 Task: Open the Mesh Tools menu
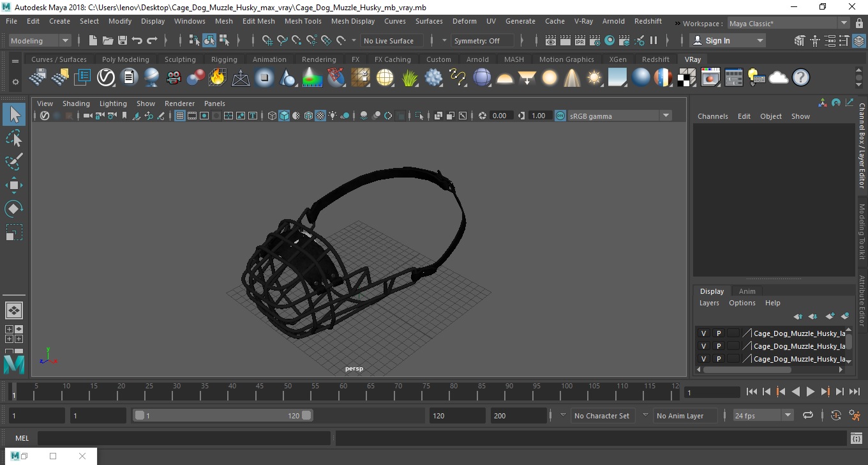(303, 21)
